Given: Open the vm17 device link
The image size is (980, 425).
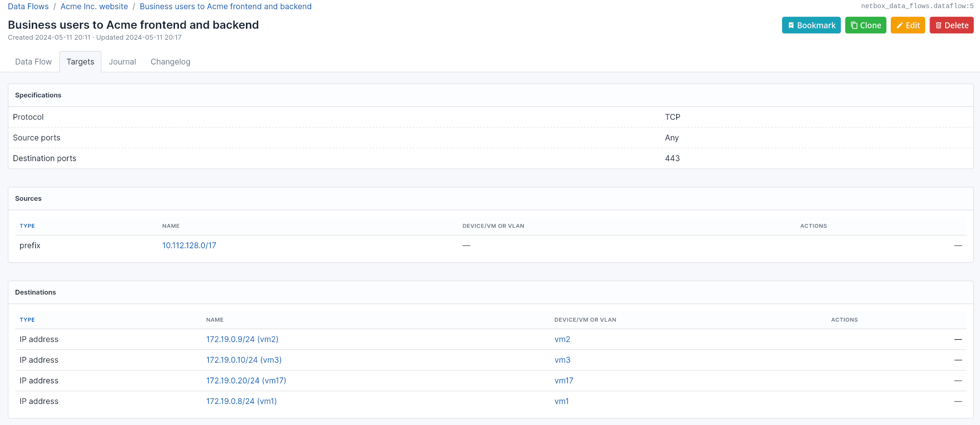Looking at the screenshot, I should pos(564,380).
